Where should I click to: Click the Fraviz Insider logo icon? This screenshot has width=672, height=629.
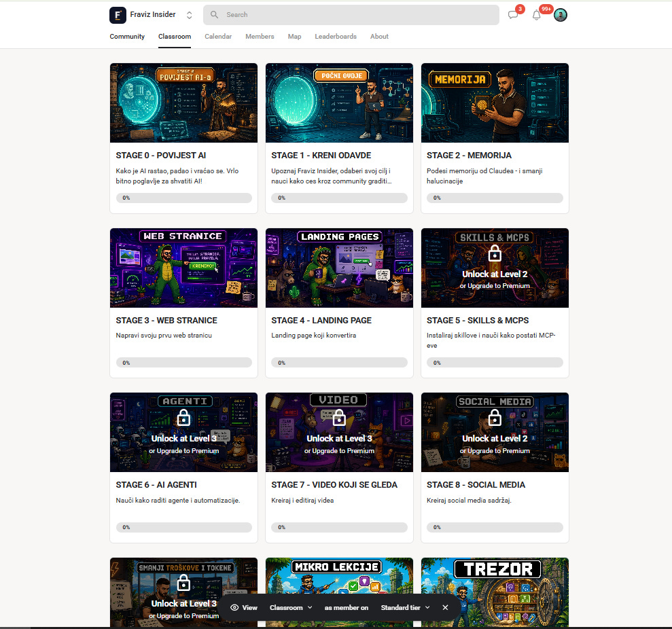point(118,15)
